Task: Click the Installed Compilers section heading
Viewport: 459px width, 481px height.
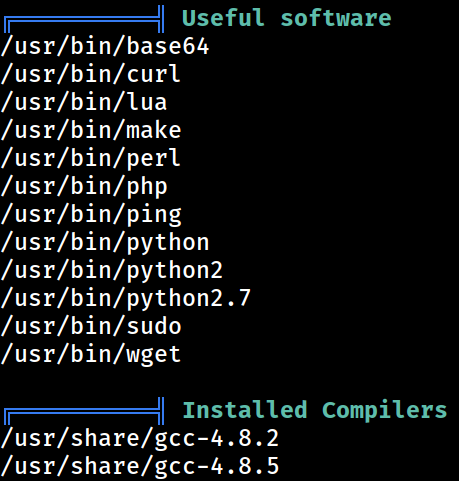Action: (315, 410)
